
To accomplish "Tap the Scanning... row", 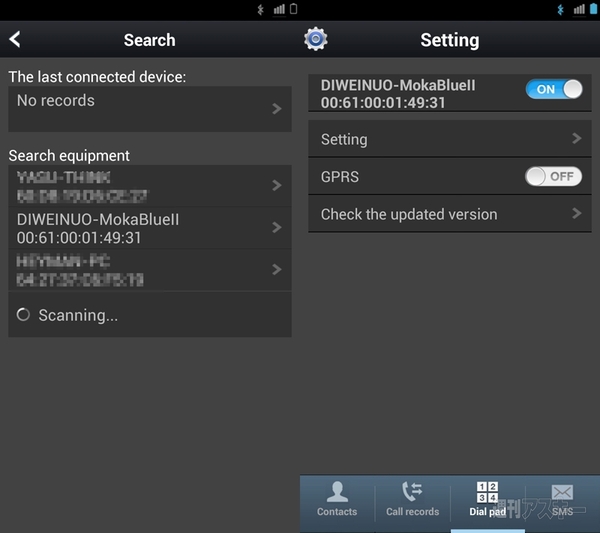I will click(x=150, y=315).
